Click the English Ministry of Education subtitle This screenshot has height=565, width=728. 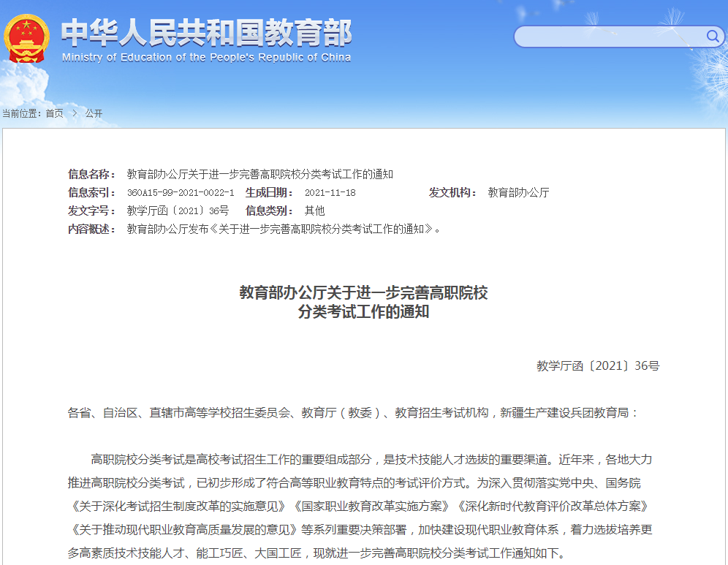pyautogui.click(x=206, y=58)
